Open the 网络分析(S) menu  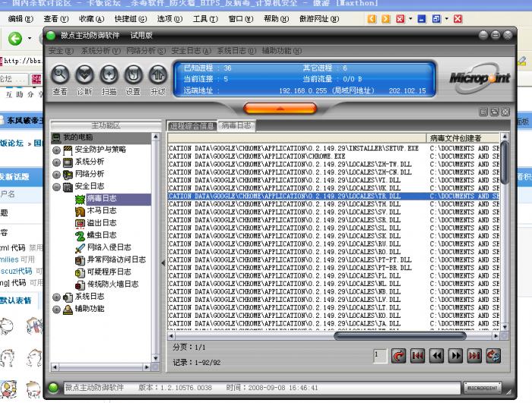(x=146, y=51)
